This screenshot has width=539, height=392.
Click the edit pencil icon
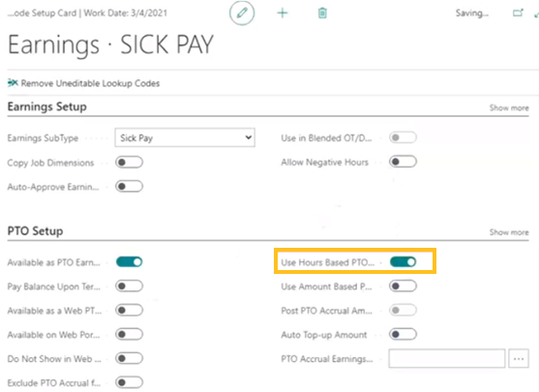click(242, 14)
